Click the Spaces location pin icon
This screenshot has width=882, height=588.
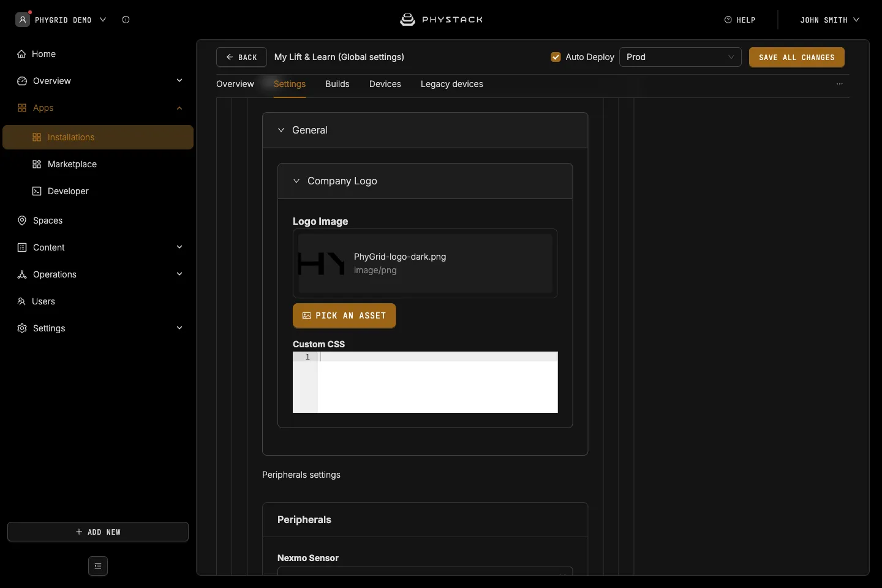tap(22, 221)
